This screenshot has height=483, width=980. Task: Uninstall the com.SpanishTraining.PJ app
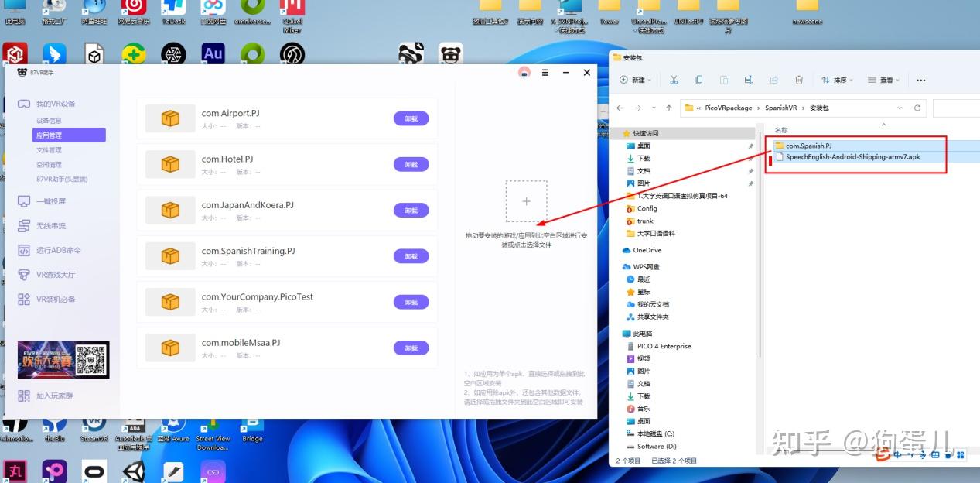pyautogui.click(x=411, y=256)
